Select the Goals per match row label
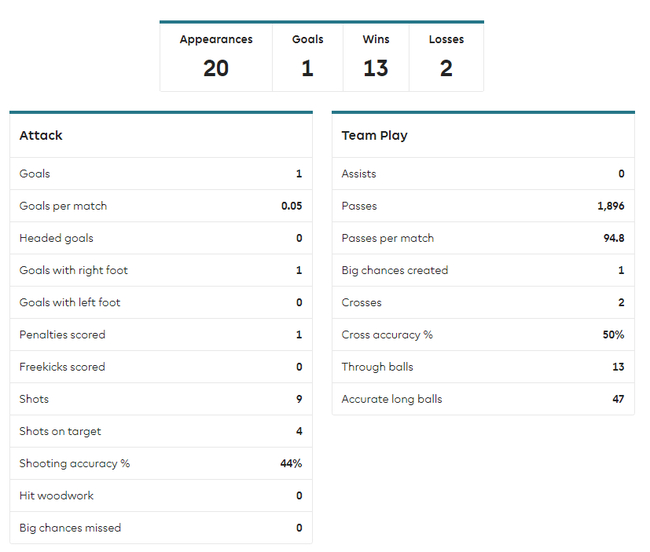 click(x=63, y=206)
